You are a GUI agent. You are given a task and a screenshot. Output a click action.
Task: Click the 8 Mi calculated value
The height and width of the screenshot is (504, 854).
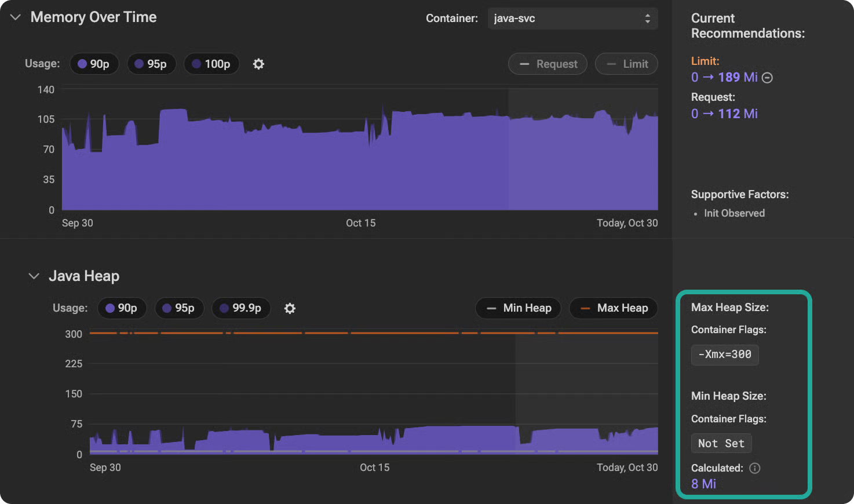click(x=703, y=484)
